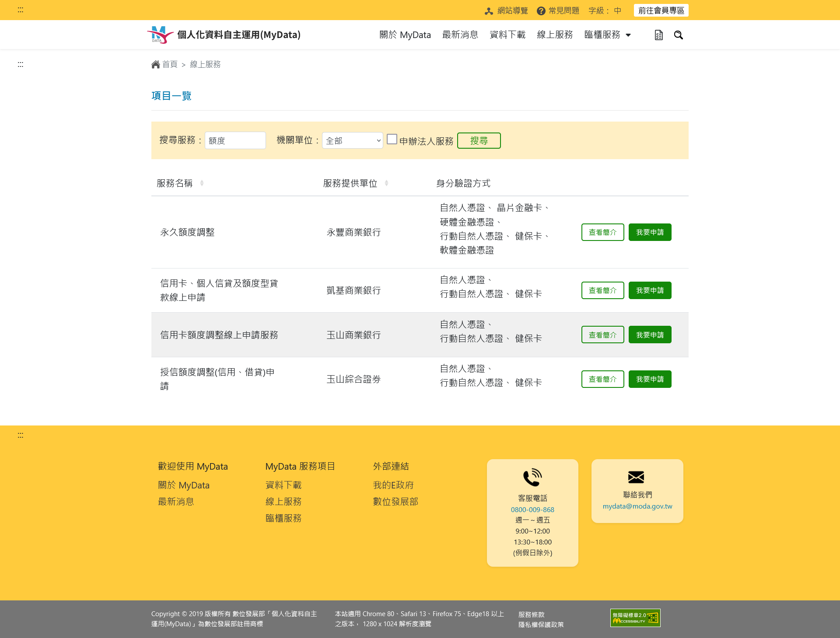View intro for 永久額度調整

[x=602, y=232]
